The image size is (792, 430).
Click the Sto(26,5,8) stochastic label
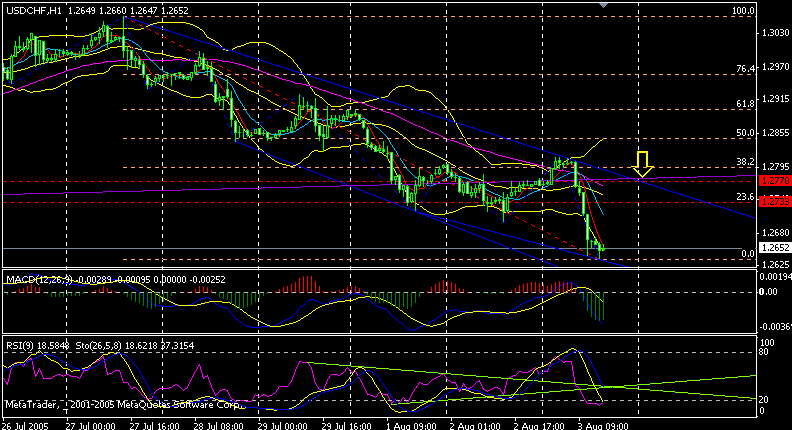tap(101, 346)
